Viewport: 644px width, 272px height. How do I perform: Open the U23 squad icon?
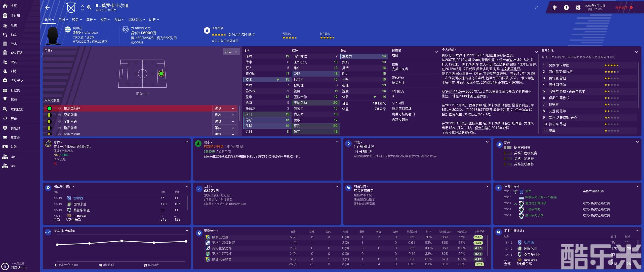[5, 157]
